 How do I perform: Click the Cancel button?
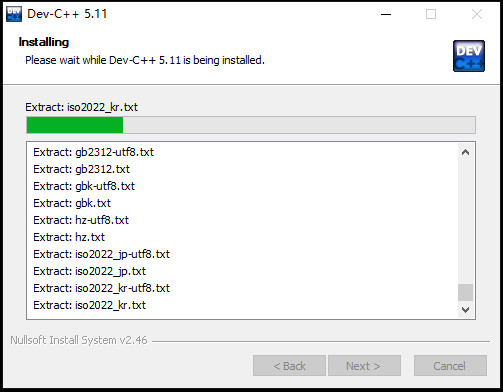(x=450, y=366)
